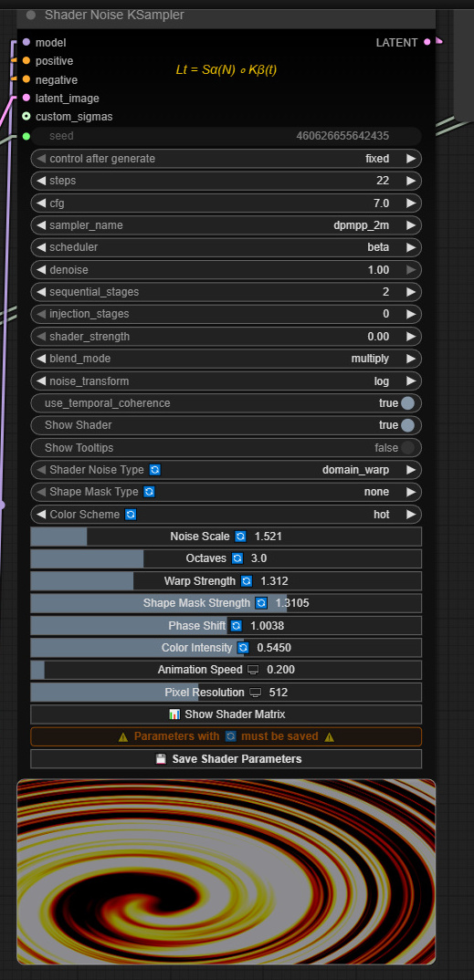Click the model input connector dot
This screenshot has width=474, height=980.
26,43
